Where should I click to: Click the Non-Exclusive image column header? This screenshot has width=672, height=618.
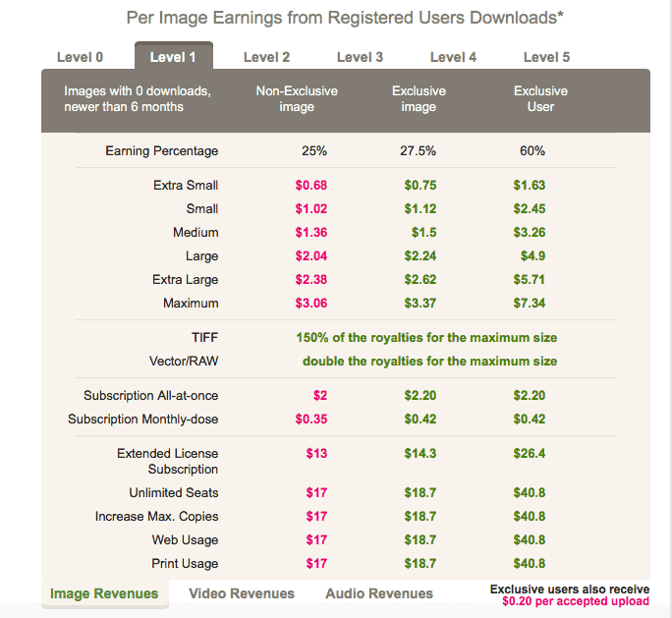click(297, 98)
